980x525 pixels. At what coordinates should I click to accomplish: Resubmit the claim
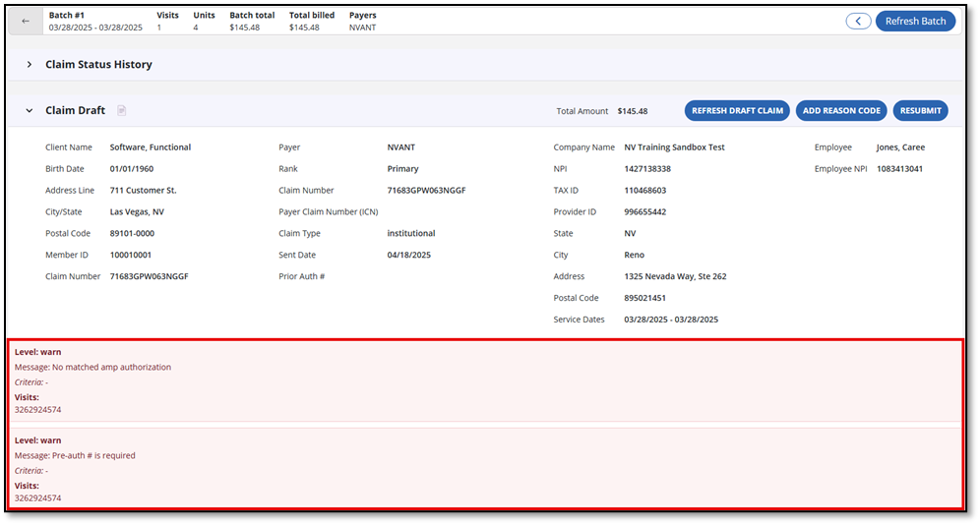[921, 111]
